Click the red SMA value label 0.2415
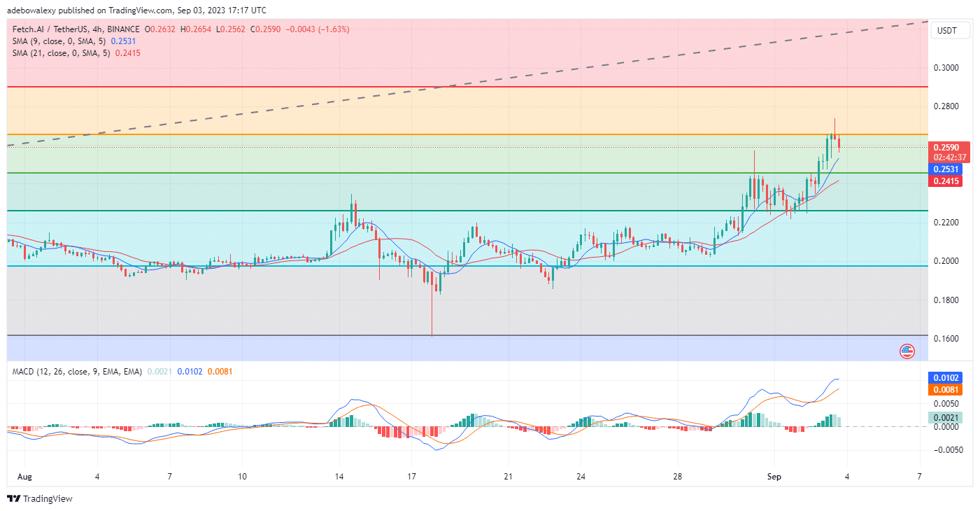Viewport: 980px width, 511px height. click(946, 181)
